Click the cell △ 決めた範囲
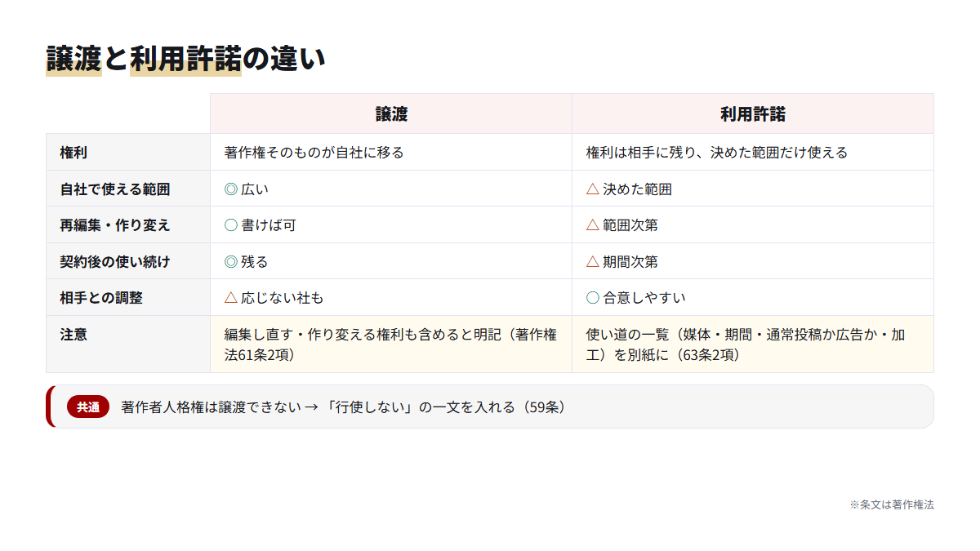 [753, 189]
